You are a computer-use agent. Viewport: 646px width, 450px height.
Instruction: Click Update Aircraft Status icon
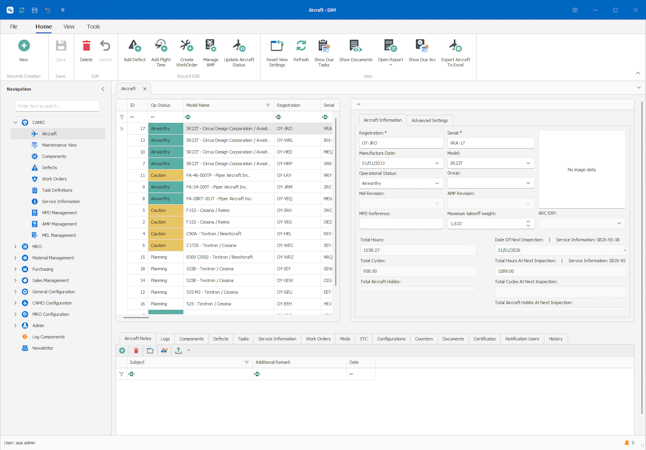(239, 47)
